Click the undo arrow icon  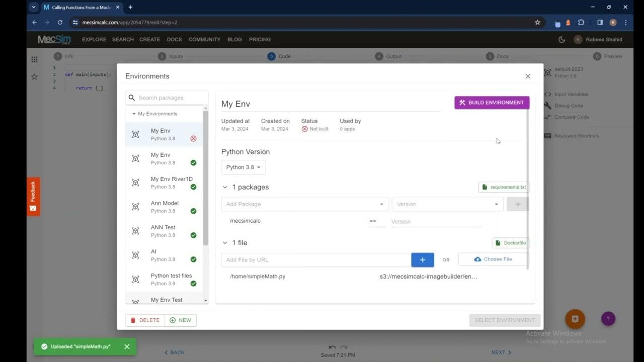332,347
